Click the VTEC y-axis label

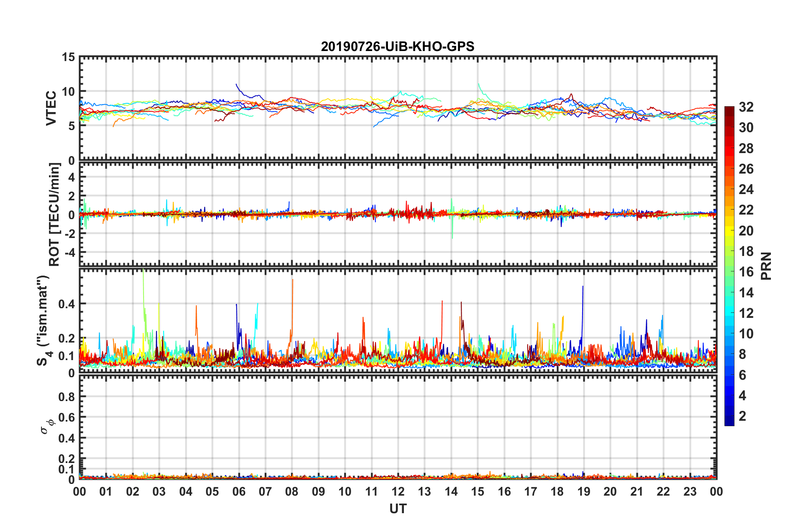click(51, 108)
